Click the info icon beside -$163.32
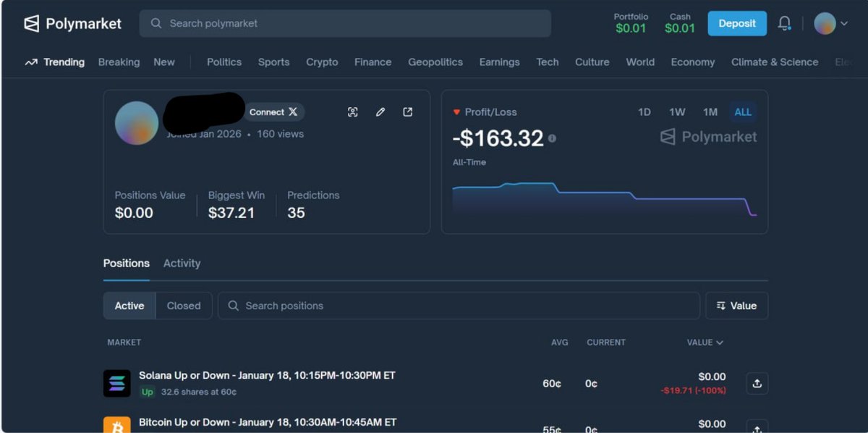The image size is (868, 433). pos(552,138)
